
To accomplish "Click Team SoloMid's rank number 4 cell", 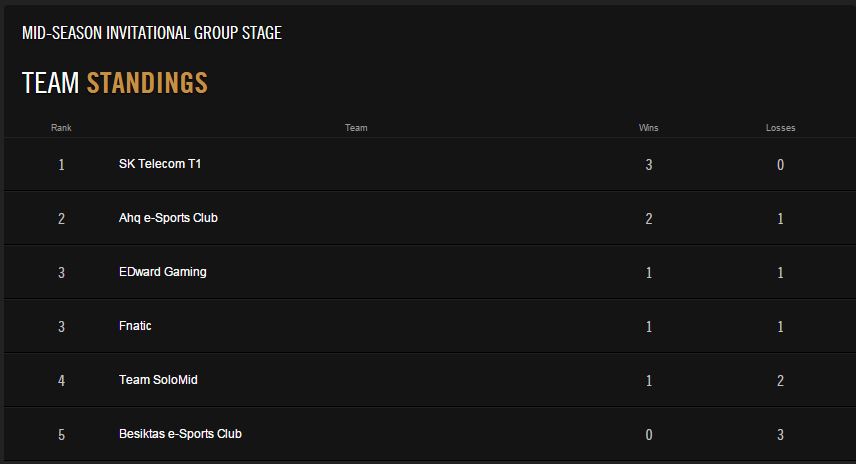I will click(61, 380).
